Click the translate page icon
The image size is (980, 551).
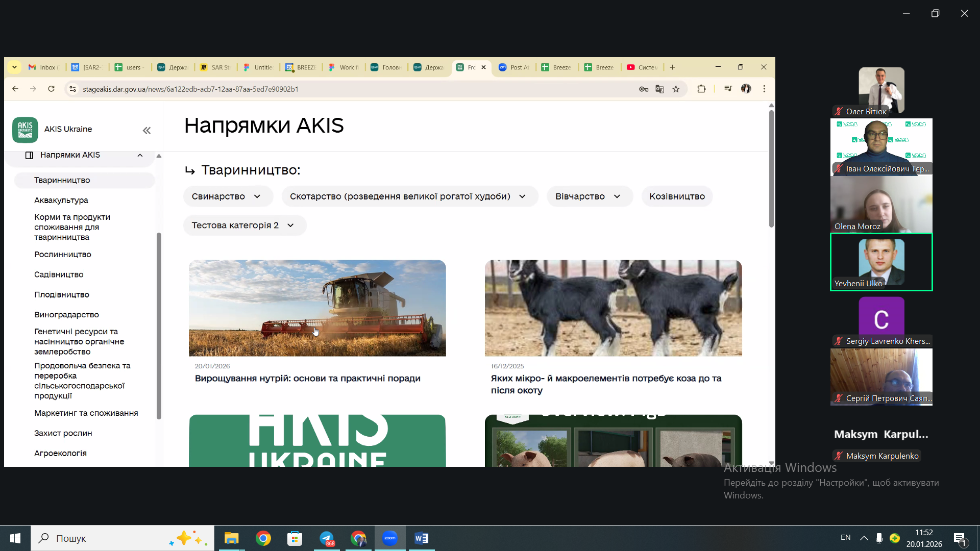pos(659,89)
